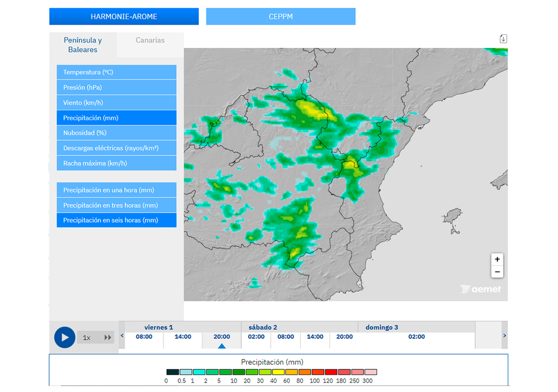The width and height of the screenshot is (558, 392).
Task: Choose Precipitación en seis horas (mm)
Action: (x=117, y=220)
